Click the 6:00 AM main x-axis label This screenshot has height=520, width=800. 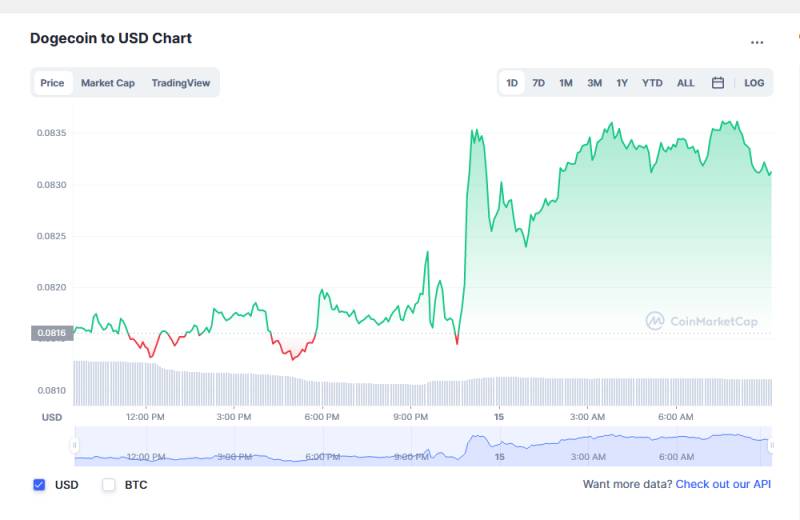click(x=676, y=417)
